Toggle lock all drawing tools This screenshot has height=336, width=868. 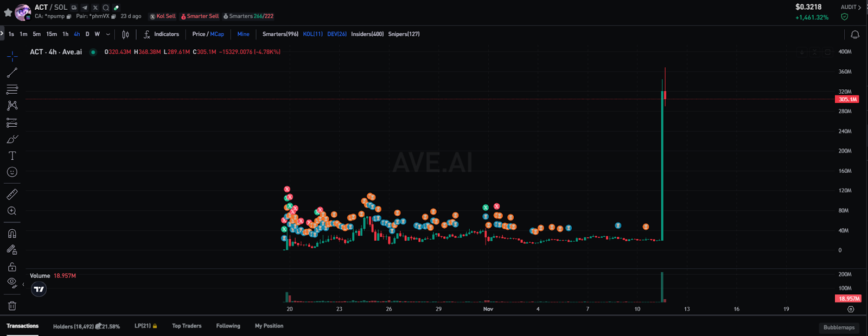[x=12, y=267]
